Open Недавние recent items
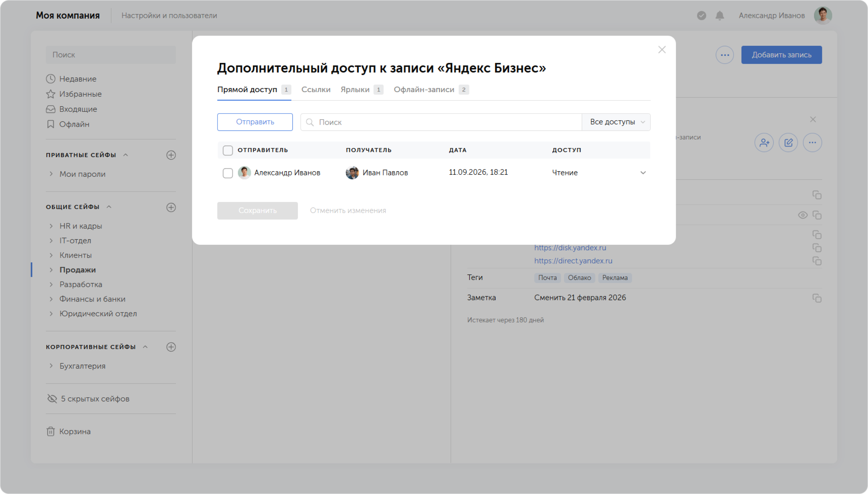Viewport: 868px width, 494px height. [71, 79]
